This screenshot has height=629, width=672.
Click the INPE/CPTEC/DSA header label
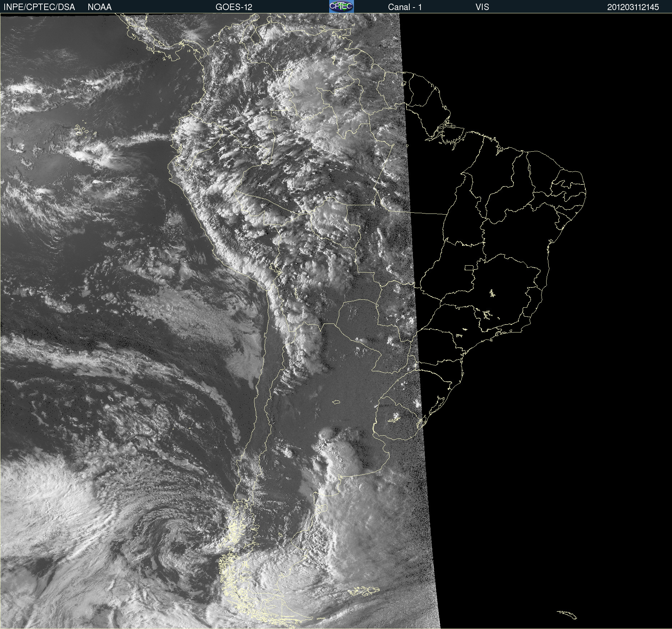[x=39, y=7]
